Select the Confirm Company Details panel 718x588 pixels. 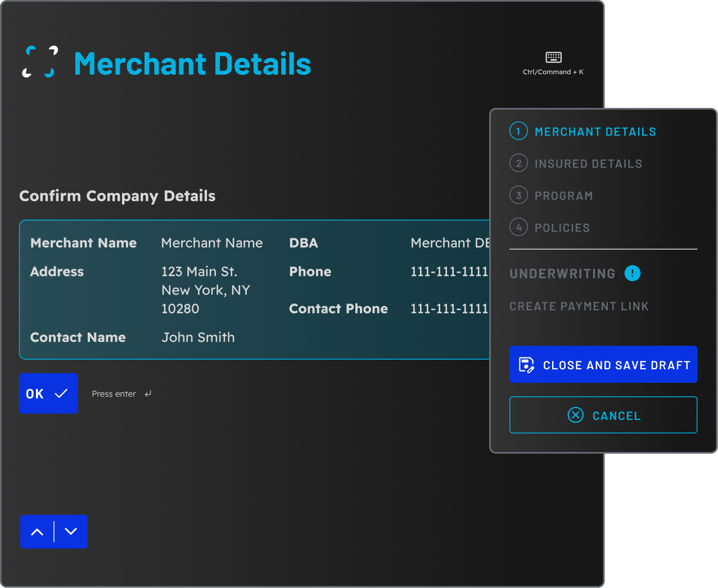(x=254, y=290)
